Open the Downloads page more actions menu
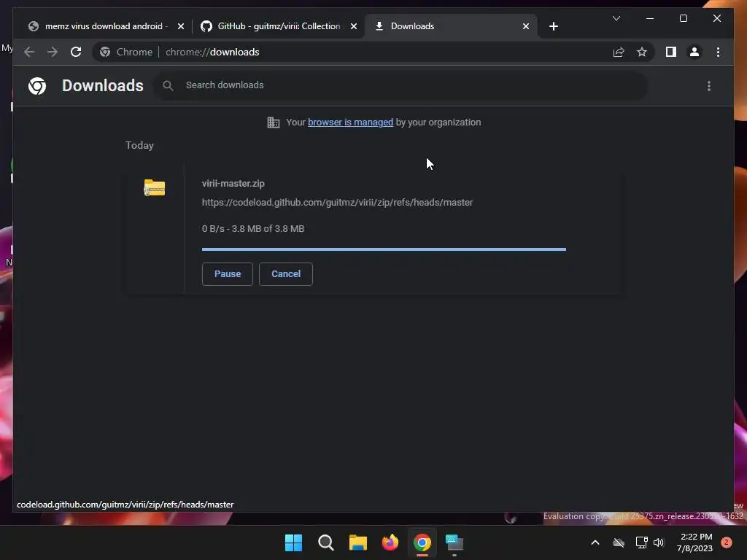 pos(709,86)
